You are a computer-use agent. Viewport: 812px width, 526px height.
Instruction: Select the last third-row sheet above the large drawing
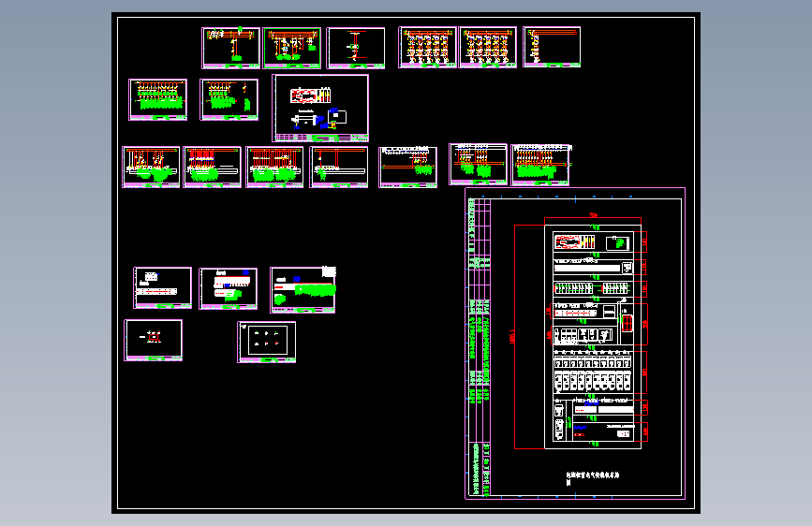540,165
